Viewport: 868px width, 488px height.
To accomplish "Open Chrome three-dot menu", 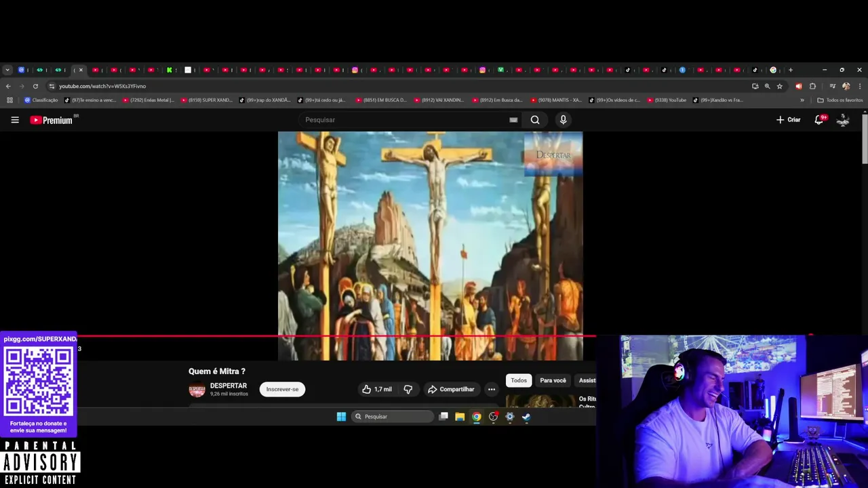I will pyautogui.click(x=860, y=86).
